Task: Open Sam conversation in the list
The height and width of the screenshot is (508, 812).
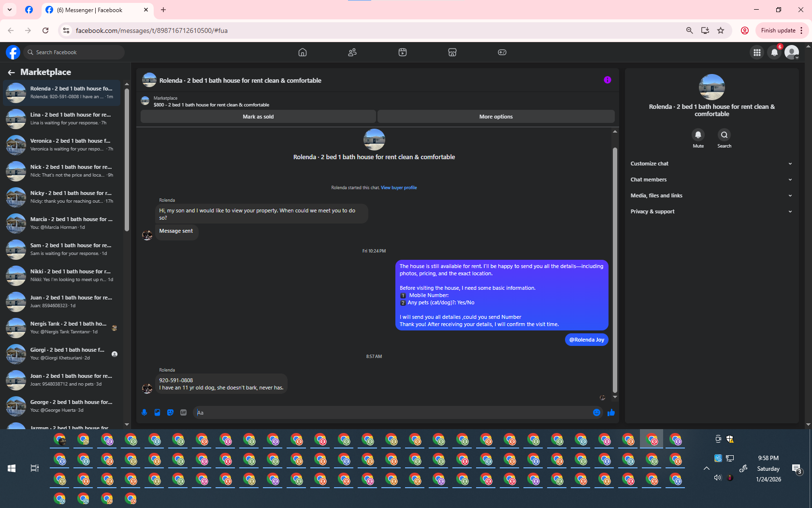Action: 62,249
